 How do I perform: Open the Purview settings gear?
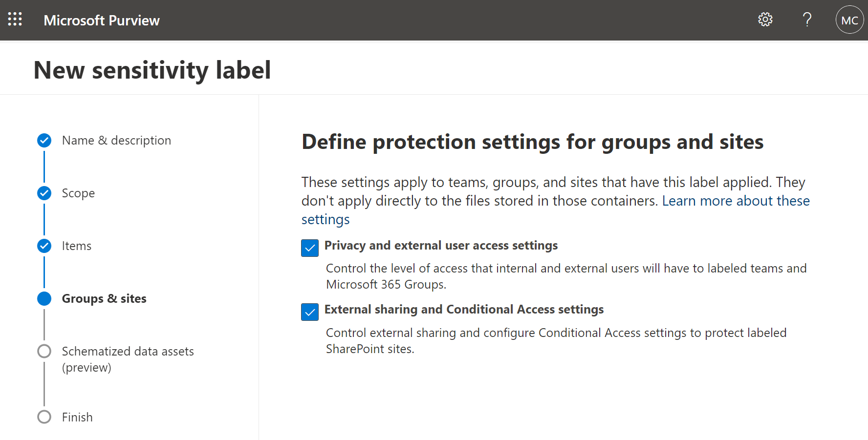pos(765,20)
